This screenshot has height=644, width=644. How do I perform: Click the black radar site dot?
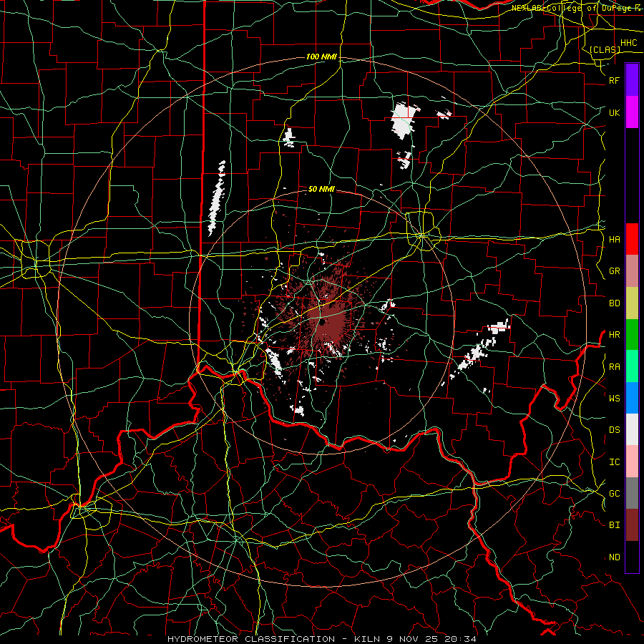pos(323,322)
